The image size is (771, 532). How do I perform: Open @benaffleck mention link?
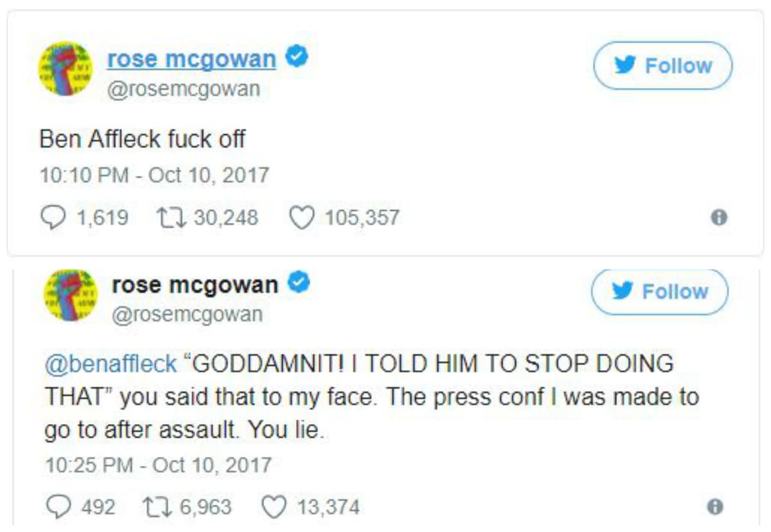[x=111, y=364]
